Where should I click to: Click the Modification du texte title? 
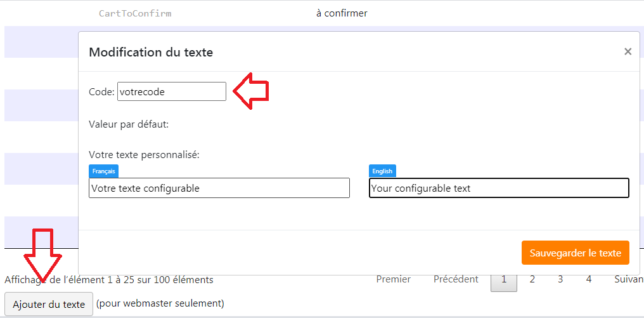coord(151,52)
